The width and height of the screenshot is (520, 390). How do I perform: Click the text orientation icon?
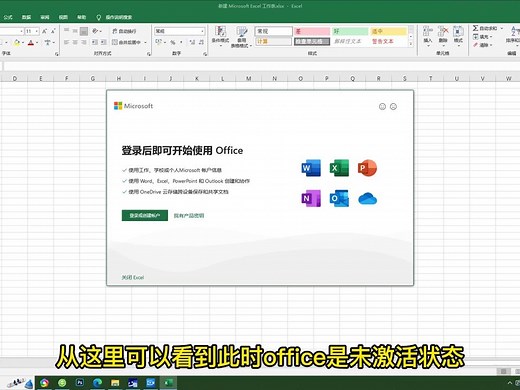[x=96, y=31]
